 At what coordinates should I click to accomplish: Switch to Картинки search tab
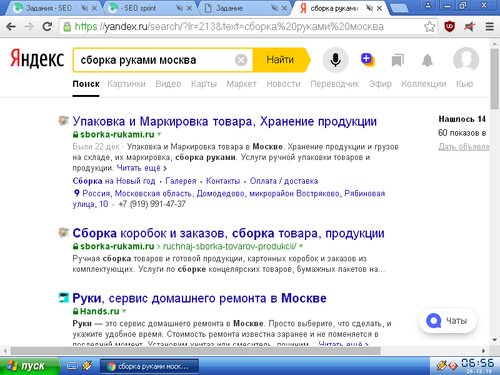click(x=126, y=84)
